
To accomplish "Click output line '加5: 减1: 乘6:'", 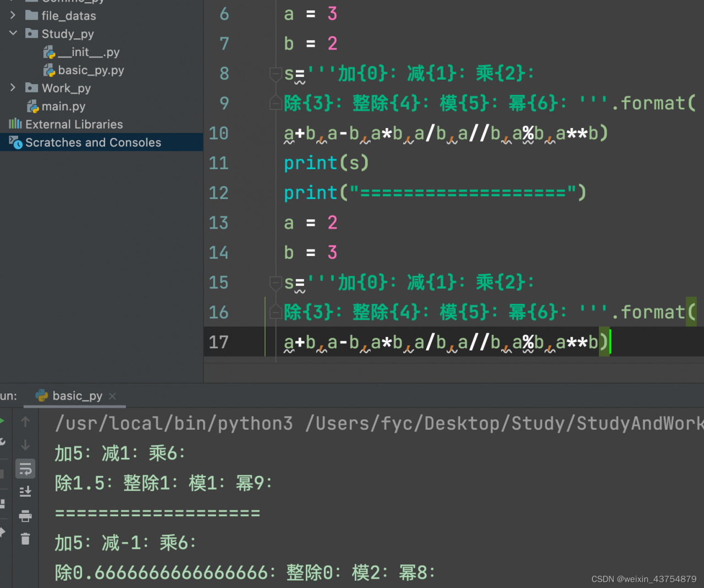I will click(120, 454).
